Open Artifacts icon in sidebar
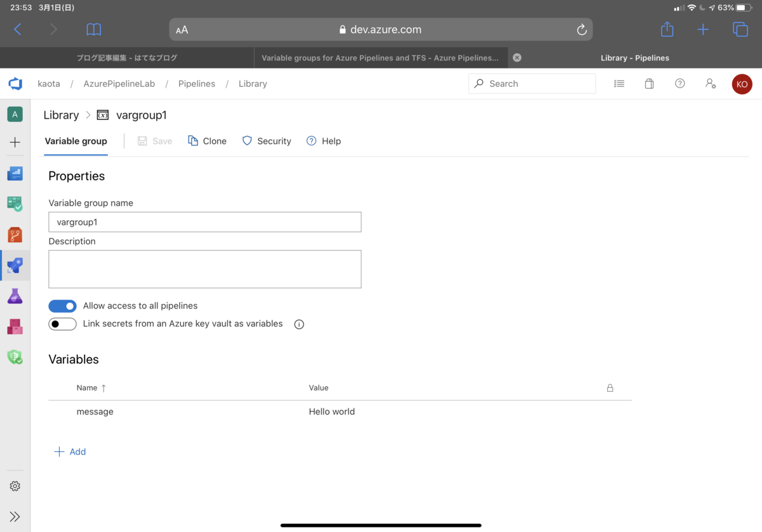This screenshot has width=762, height=532. (x=15, y=326)
